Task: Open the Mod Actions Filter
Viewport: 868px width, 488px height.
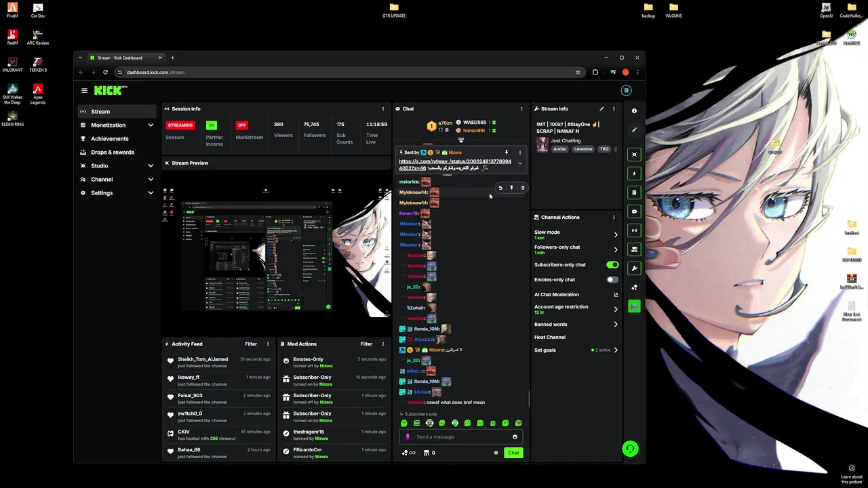Action: pos(366,344)
